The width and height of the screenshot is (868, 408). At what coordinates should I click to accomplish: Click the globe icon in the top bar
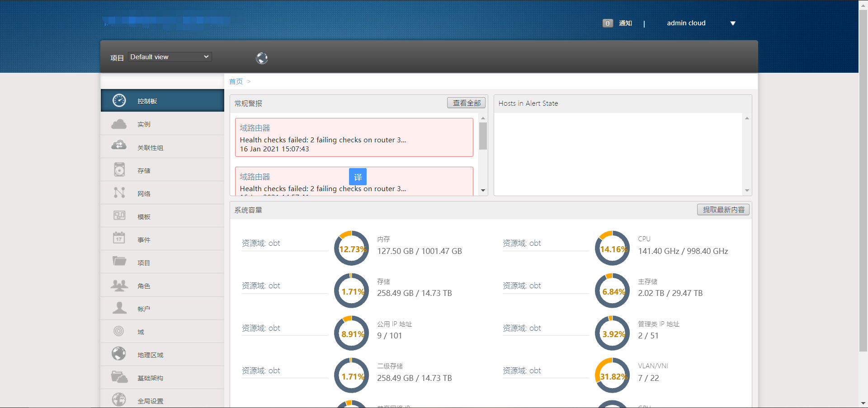tap(262, 58)
